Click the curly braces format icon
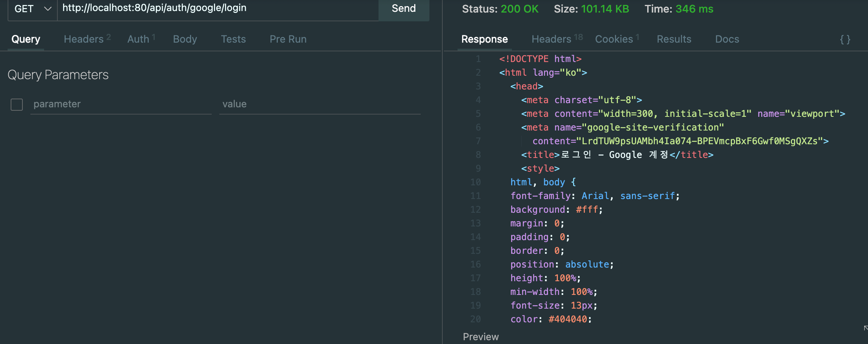868x344 pixels. [845, 39]
